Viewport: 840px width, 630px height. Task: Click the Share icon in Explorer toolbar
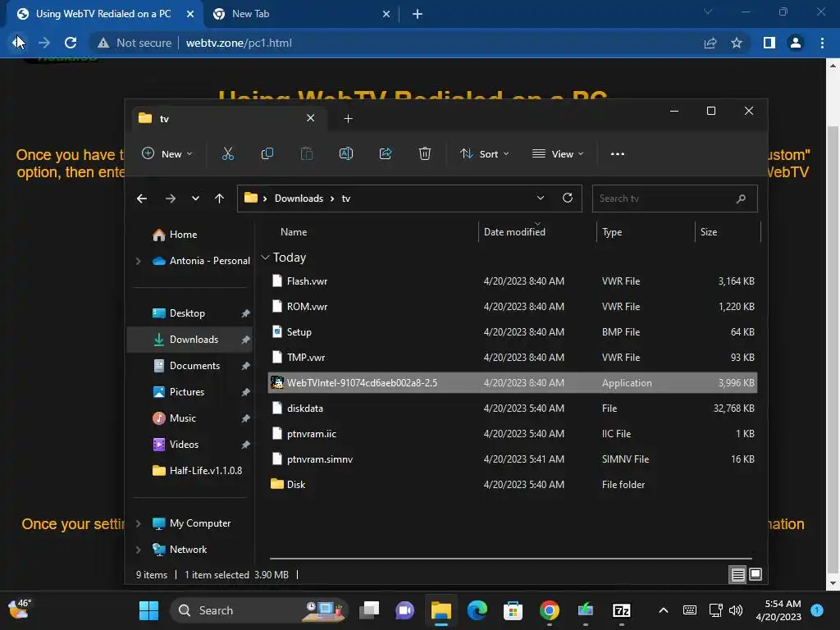(386, 153)
